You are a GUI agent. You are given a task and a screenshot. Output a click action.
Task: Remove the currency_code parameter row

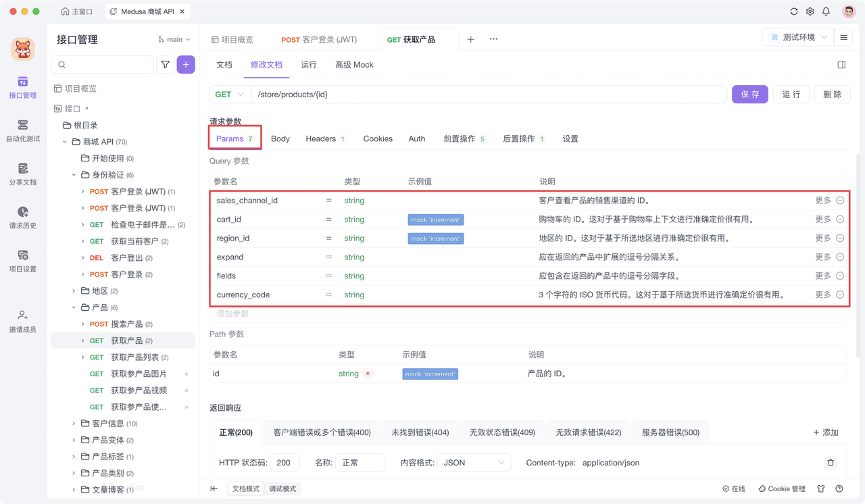840,295
